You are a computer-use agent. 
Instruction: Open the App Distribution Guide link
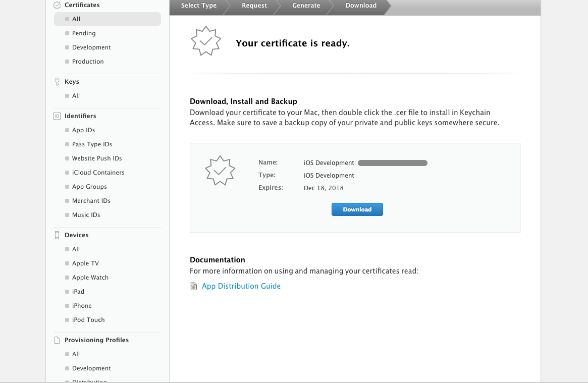241,286
